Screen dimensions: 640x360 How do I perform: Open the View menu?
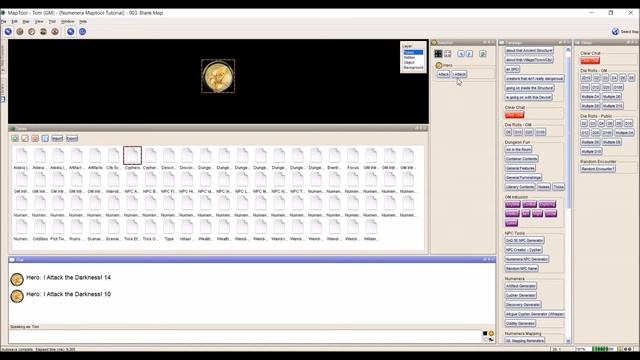[x=39, y=21]
